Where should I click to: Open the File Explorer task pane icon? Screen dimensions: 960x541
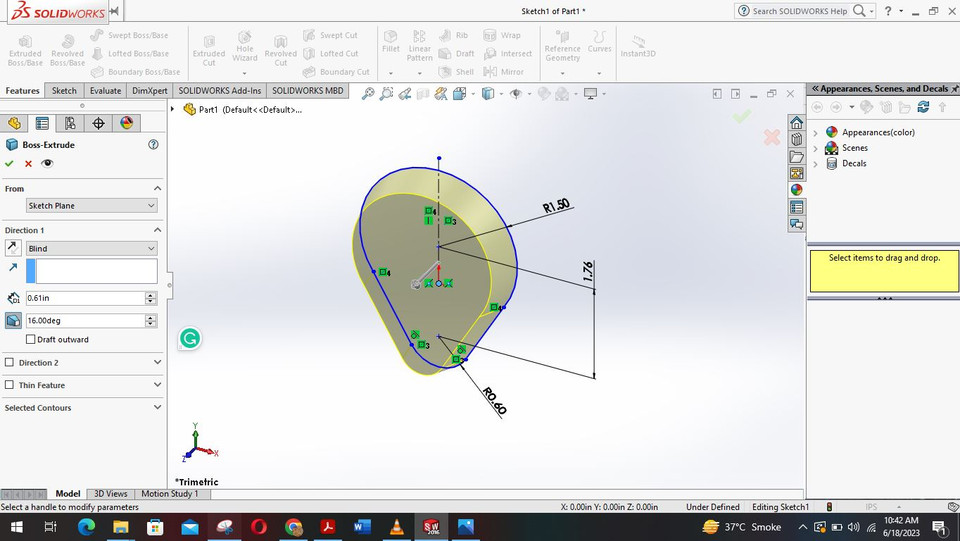796,157
